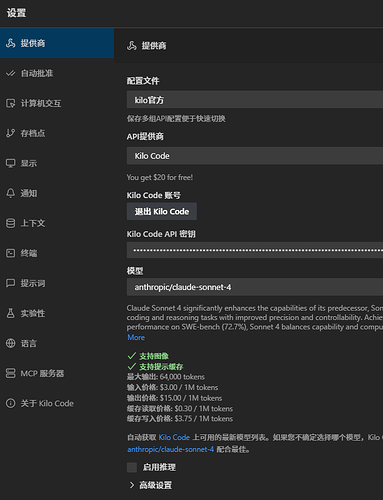Click the About Kilo Code info icon
The height and width of the screenshot is (500, 383).
pyautogui.click(x=11, y=403)
